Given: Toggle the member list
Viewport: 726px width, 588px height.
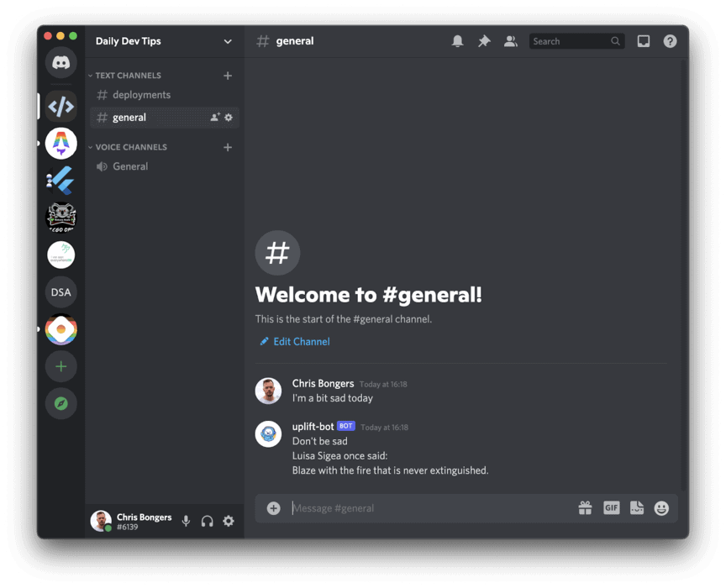Looking at the screenshot, I should (x=510, y=41).
